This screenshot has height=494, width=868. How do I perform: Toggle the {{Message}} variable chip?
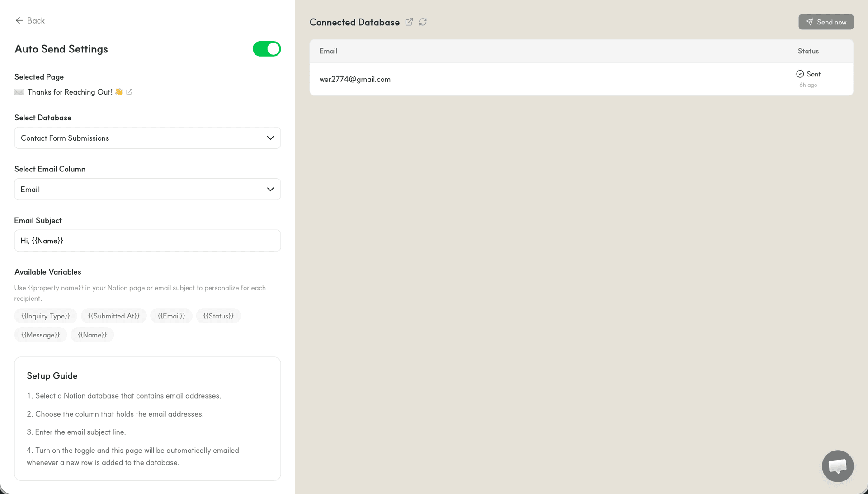(x=40, y=335)
